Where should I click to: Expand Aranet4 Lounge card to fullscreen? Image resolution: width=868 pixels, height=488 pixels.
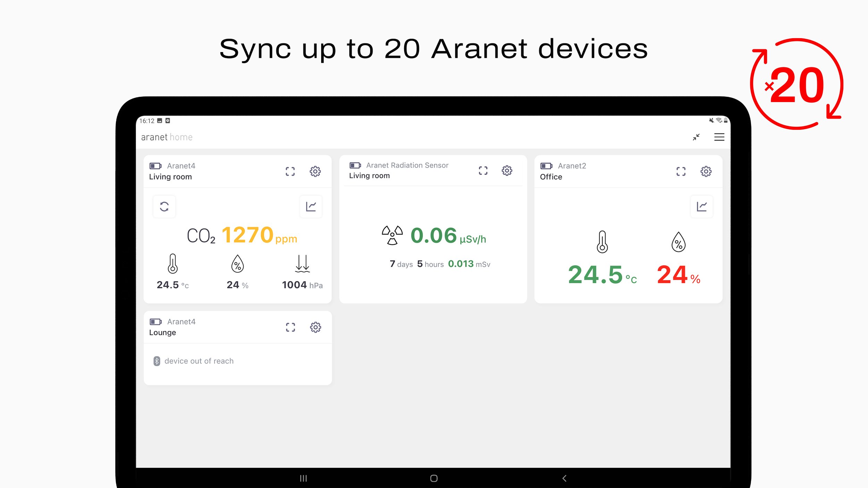tap(290, 327)
